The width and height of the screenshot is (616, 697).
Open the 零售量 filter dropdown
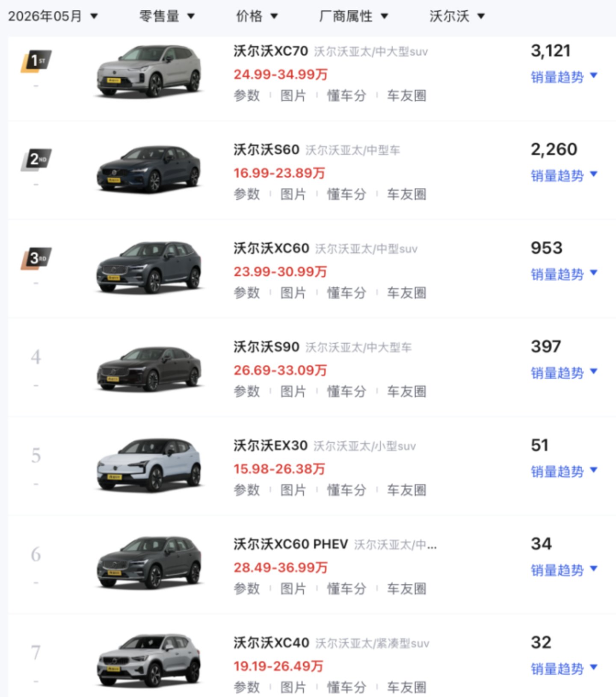167,16
